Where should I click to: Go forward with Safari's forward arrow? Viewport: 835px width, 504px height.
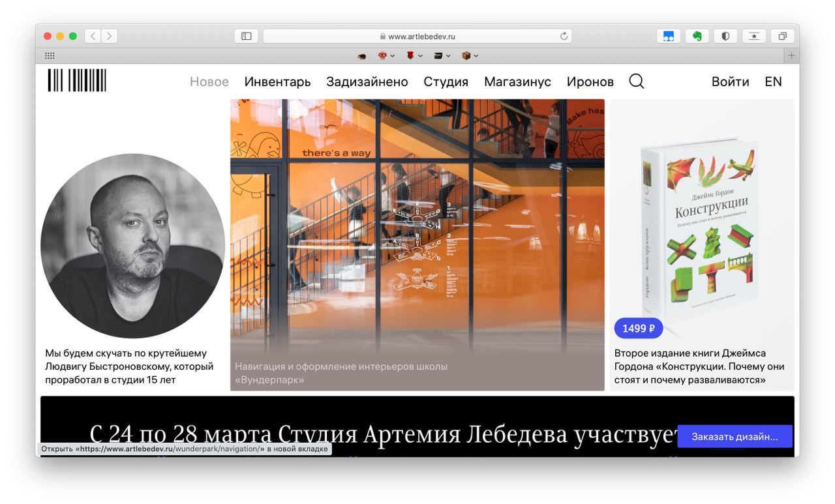(109, 37)
